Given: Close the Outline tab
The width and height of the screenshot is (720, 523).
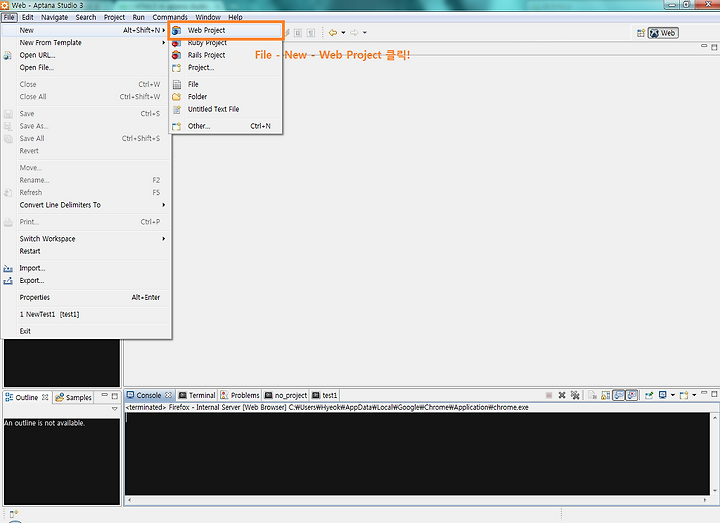Looking at the screenshot, I should (x=45, y=398).
